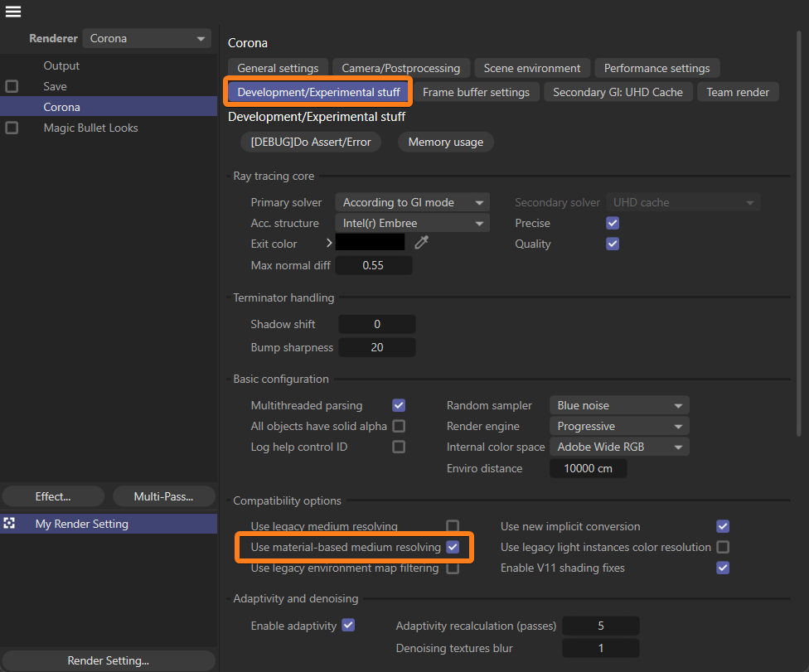Image resolution: width=809 pixels, height=672 pixels.
Task: Toggle Multithreaded parsing checkbox
Action: point(399,405)
